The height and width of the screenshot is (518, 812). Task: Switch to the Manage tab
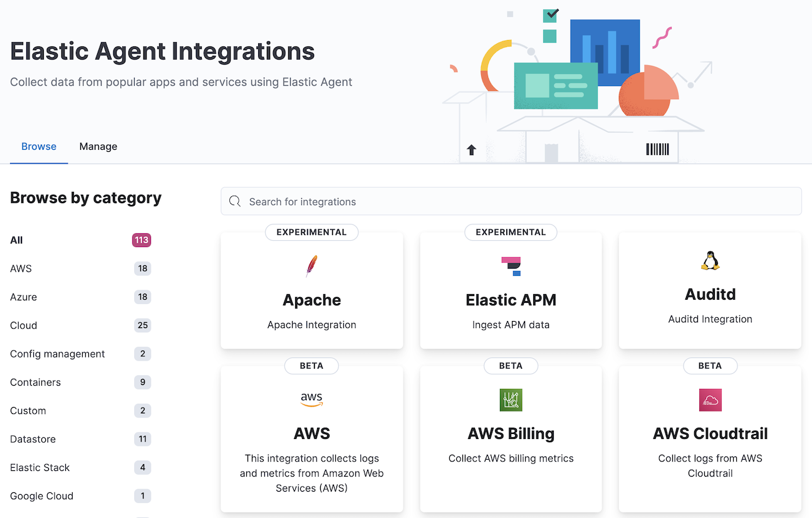[x=98, y=146]
